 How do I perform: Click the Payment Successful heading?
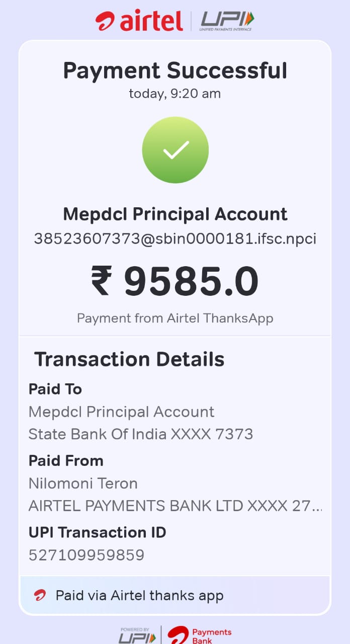(x=175, y=70)
